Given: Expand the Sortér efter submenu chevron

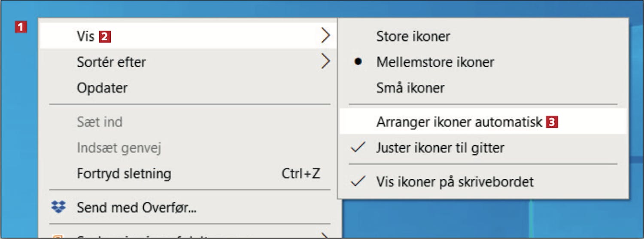Looking at the screenshot, I should (326, 62).
